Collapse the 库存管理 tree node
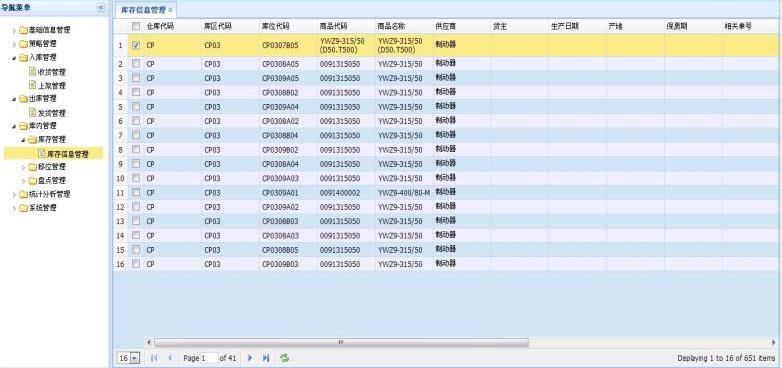Viewport: 782px width, 368px height. (x=23, y=140)
